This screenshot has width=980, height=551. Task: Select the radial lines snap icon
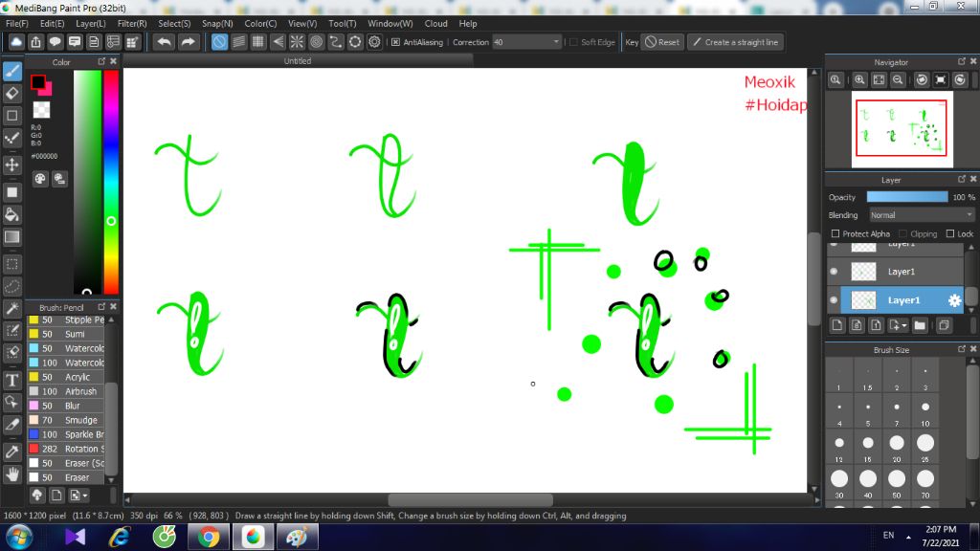tap(297, 42)
